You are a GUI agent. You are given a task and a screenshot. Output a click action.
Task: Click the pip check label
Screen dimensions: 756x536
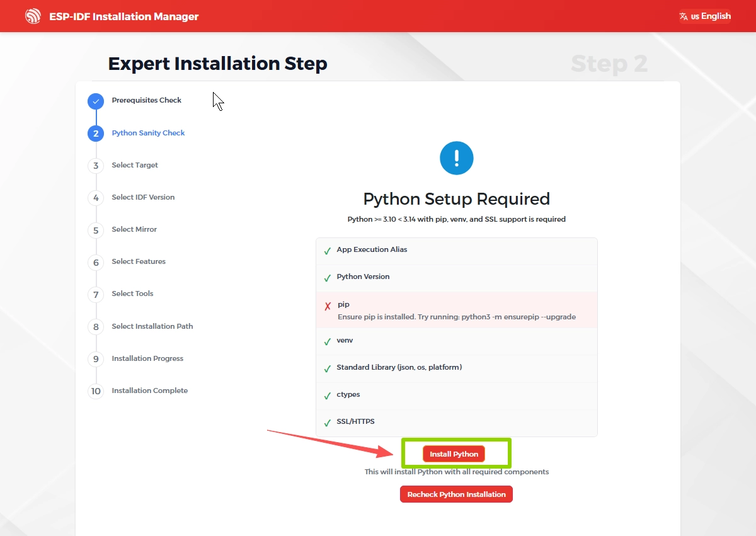pos(343,304)
